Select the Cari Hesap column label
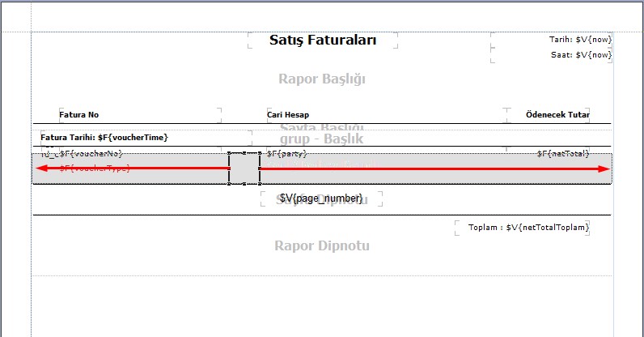Image resolution: width=644 pixels, height=337 pixels. click(288, 115)
